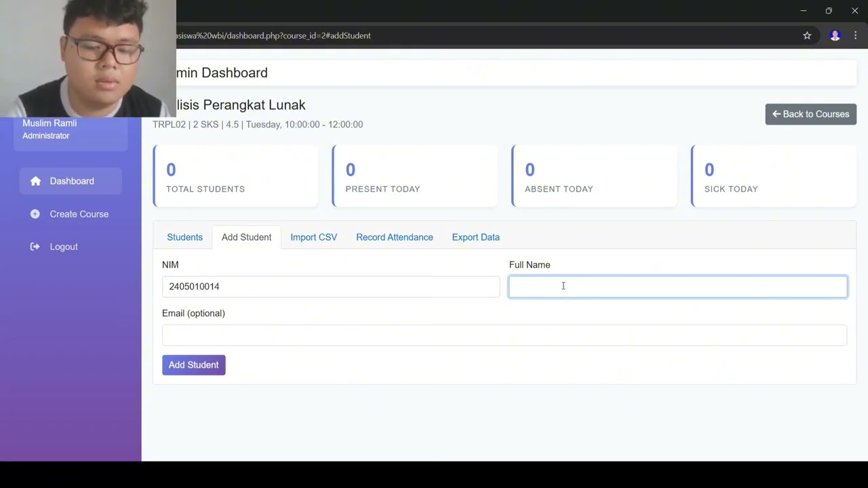868x488 pixels.
Task: Click the 'Administrator' role label
Action: 46,136
